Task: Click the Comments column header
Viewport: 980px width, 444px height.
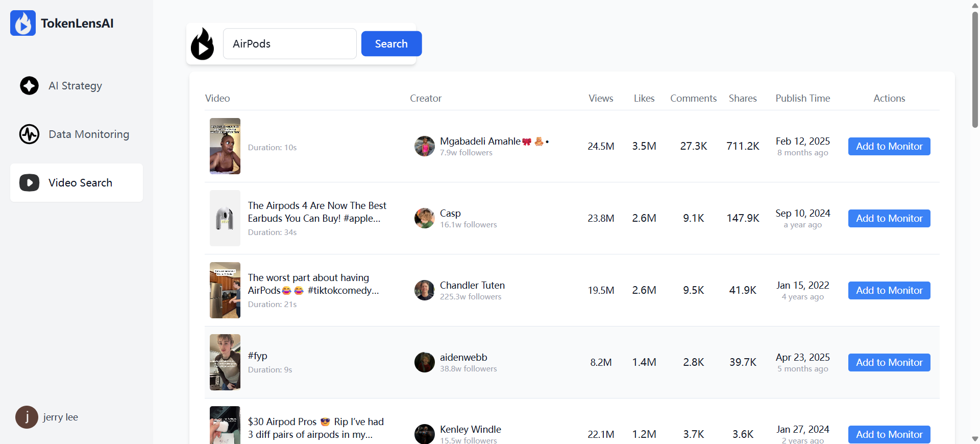Action: (693, 98)
